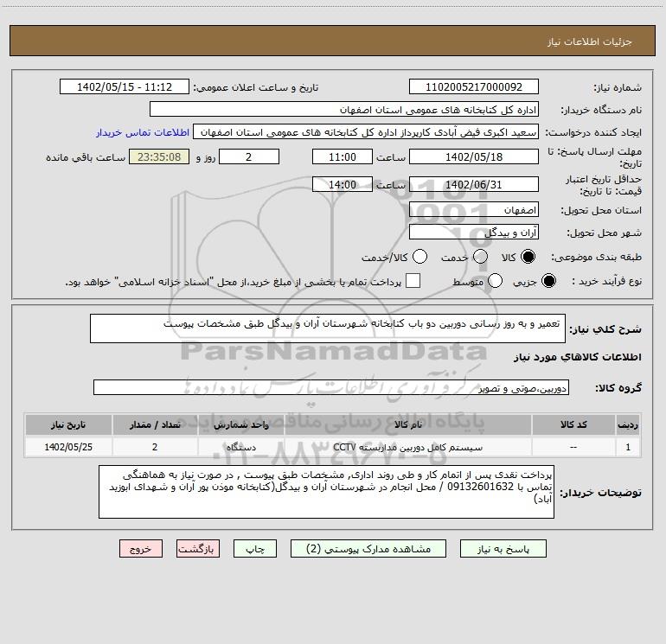Image resolution: width=666 pixels, height=644 pixels.
Task: Click the response deadline time 11:00 field
Action: click(x=343, y=156)
